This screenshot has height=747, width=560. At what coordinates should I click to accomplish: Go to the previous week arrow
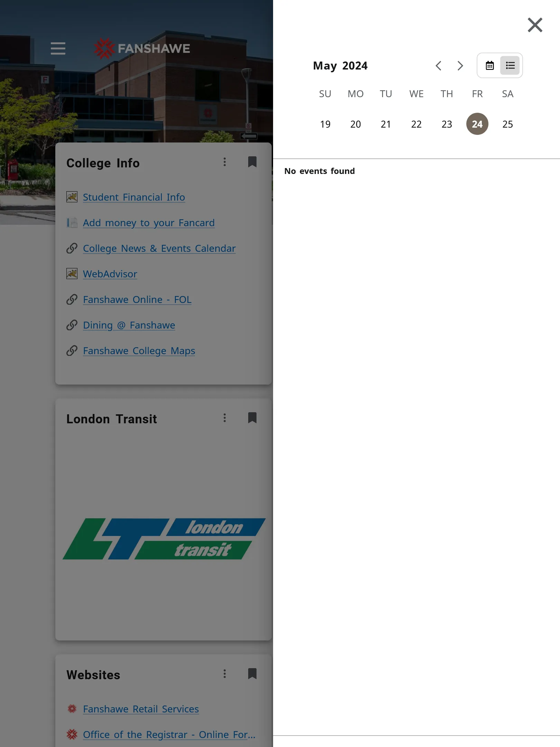click(438, 66)
